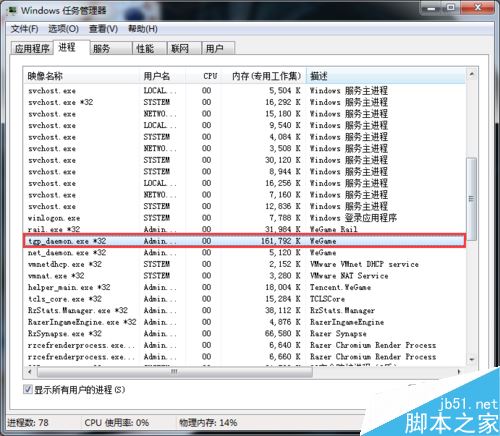500x436 pixels.
Task: Click the vertical scrollbar up arrow
Action: point(471,74)
